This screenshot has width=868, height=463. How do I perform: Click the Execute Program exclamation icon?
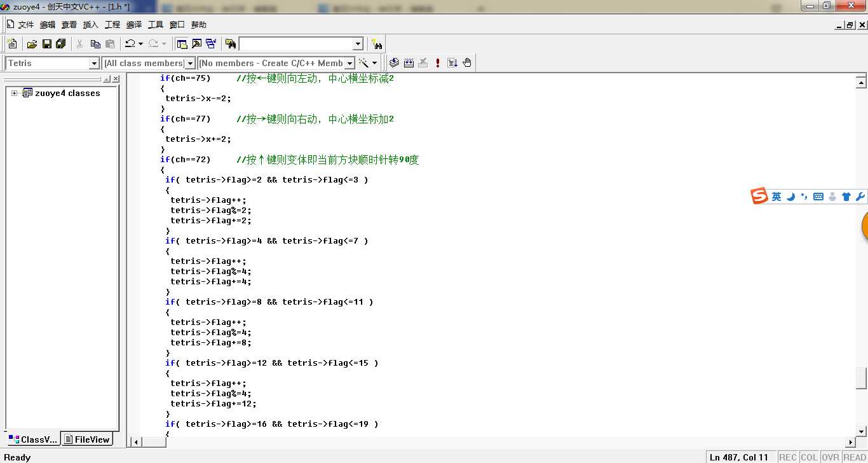pyautogui.click(x=438, y=63)
